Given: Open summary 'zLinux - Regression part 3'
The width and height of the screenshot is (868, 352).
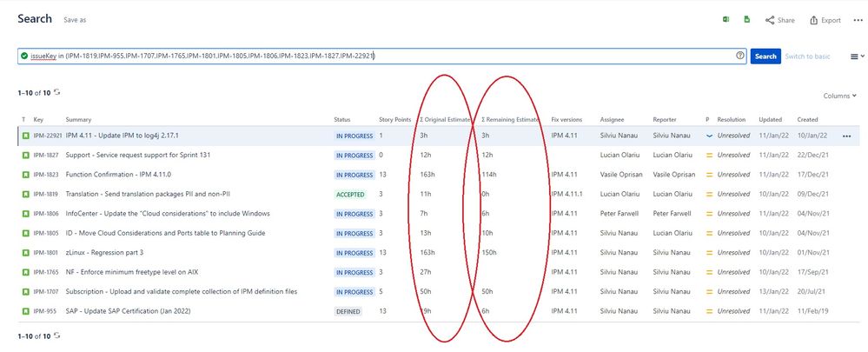Looking at the screenshot, I should [x=104, y=252].
